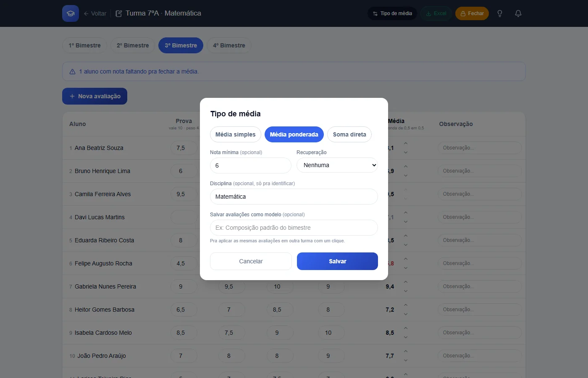Image resolution: width=588 pixels, height=378 pixels.
Task: Save the average type with Salvar
Action: click(x=337, y=261)
